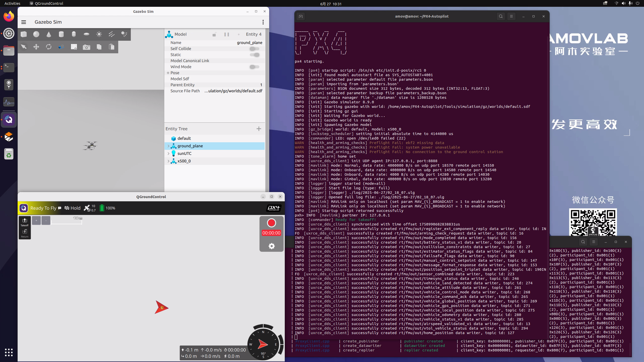Activate the rotate mode tool

49,47
